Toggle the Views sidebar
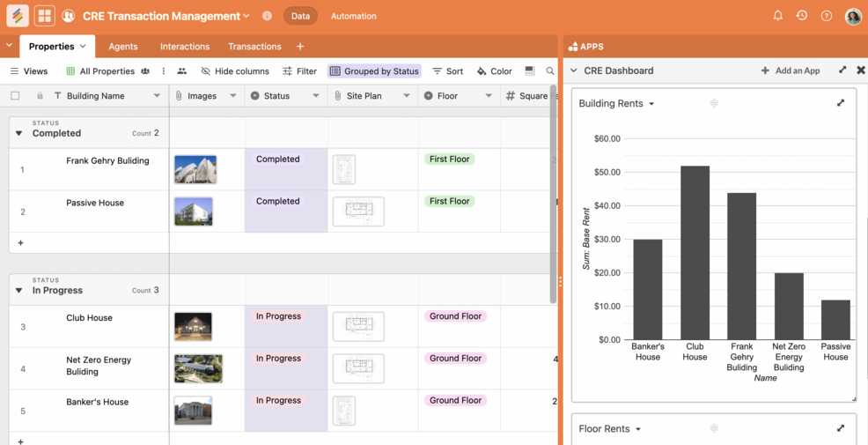The width and height of the screenshot is (868, 445). (x=29, y=71)
